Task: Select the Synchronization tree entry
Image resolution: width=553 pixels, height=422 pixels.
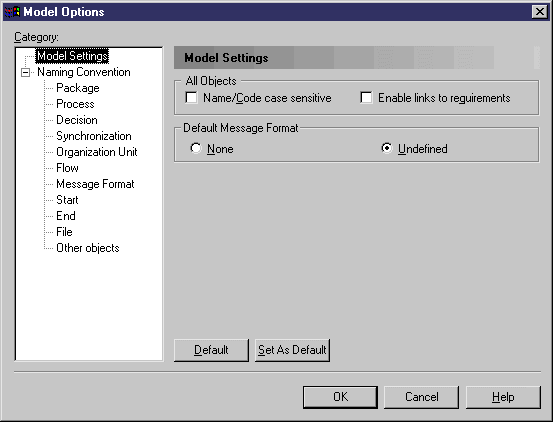Action: (93, 136)
